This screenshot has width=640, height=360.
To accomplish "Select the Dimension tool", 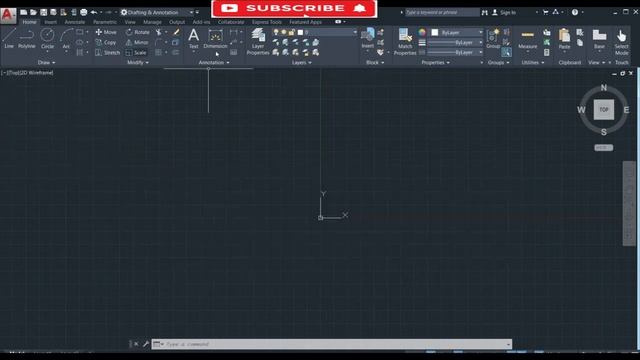I will [x=215, y=38].
